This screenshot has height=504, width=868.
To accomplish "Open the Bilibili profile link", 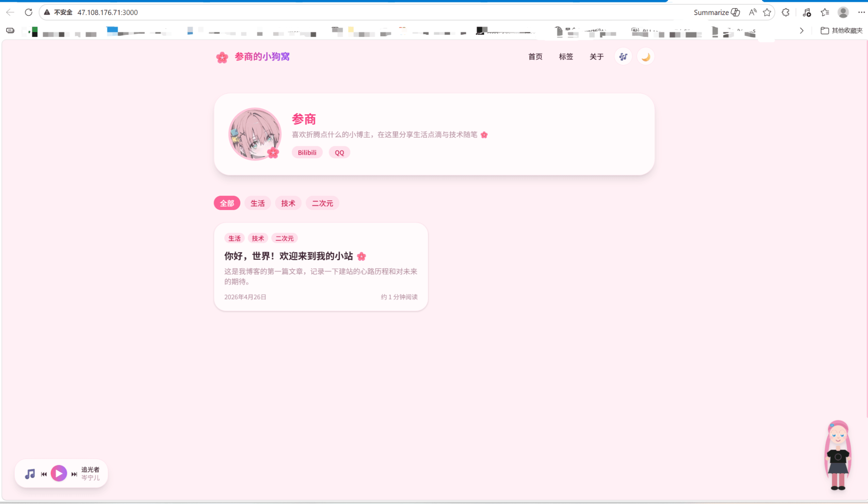I will point(307,152).
